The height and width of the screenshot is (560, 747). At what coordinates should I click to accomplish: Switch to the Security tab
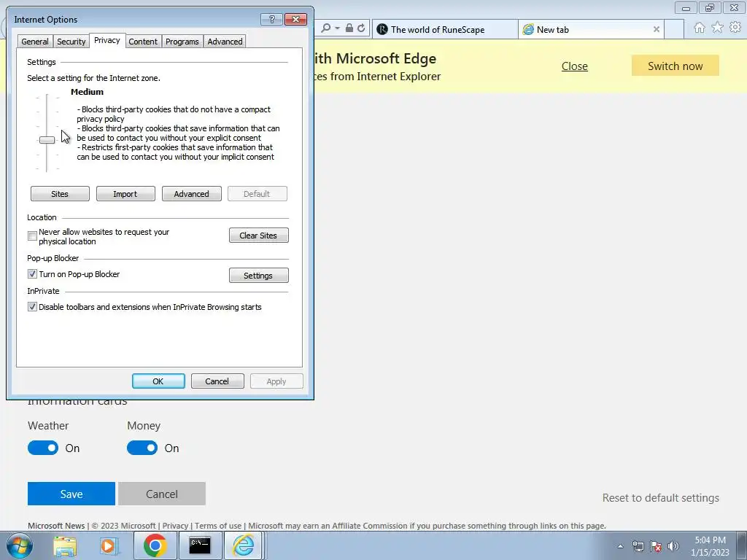(x=71, y=42)
